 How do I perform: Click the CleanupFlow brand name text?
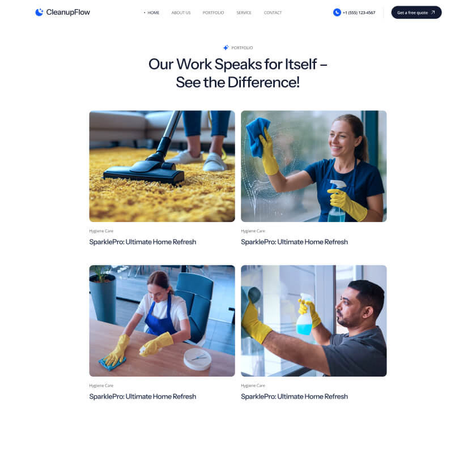[68, 12]
